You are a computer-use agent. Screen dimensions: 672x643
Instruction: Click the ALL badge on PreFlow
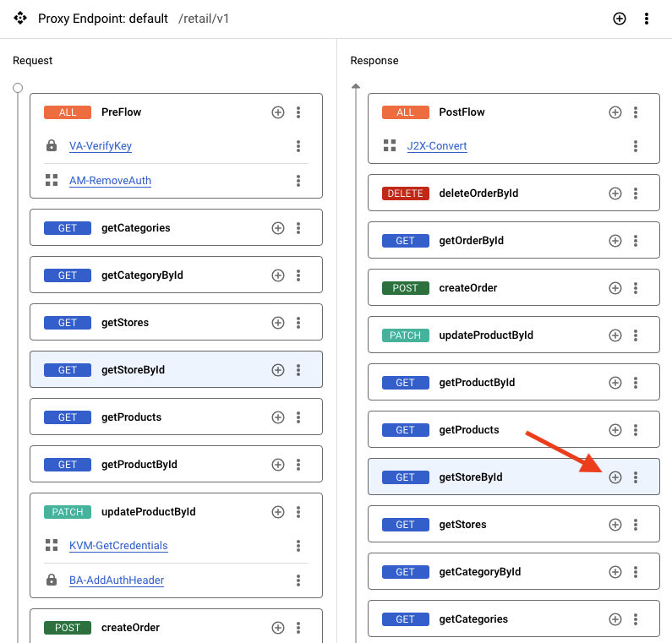(x=68, y=112)
